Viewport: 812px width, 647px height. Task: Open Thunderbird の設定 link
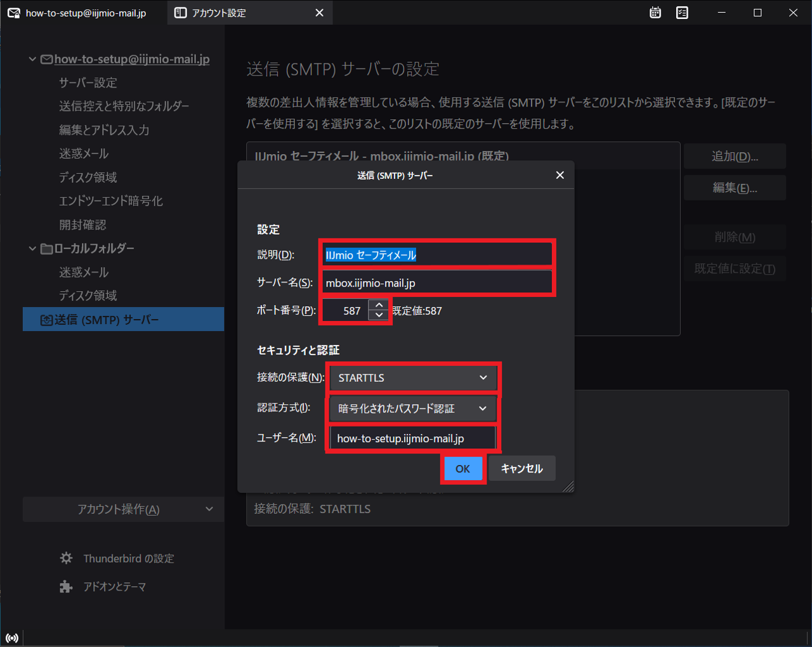[129, 558]
